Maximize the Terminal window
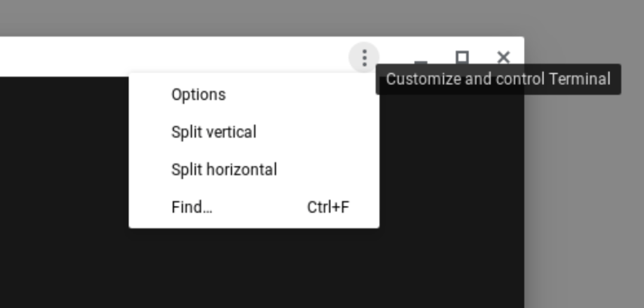644x308 pixels. point(462,57)
